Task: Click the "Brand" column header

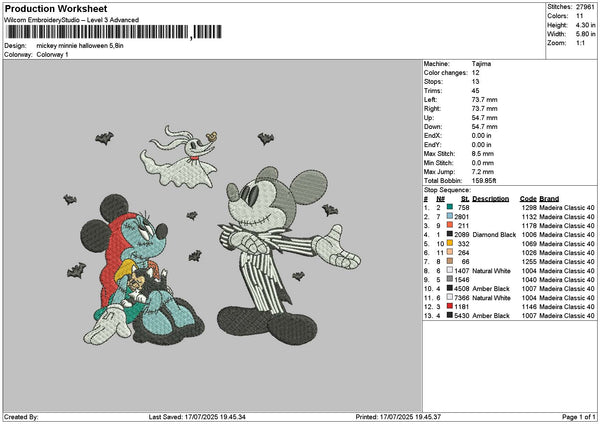Action: pyautogui.click(x=549, y=199)
